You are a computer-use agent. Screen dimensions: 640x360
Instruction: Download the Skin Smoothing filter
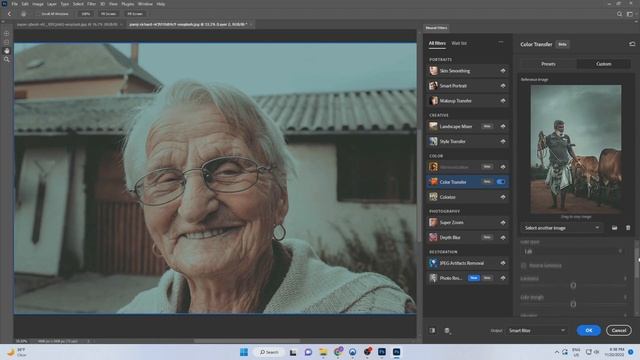tap(503, 71)
